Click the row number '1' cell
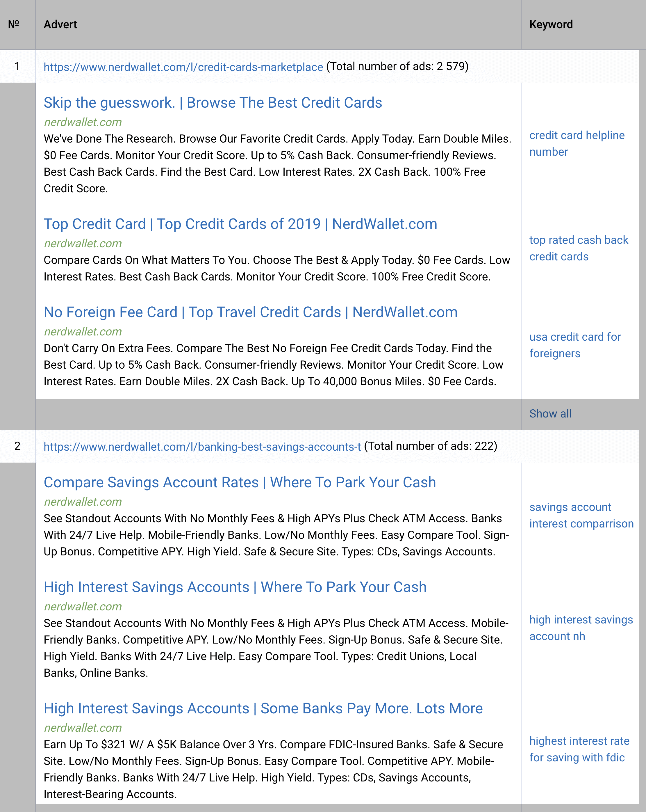The height and width of the screenshot is (812, 646). [18, 66]
